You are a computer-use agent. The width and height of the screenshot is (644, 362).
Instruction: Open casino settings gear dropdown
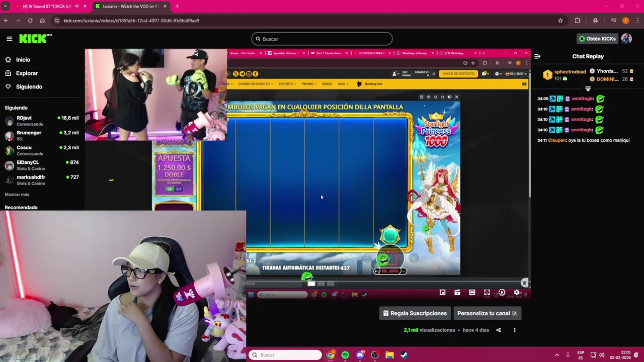(x=498, y=74)
